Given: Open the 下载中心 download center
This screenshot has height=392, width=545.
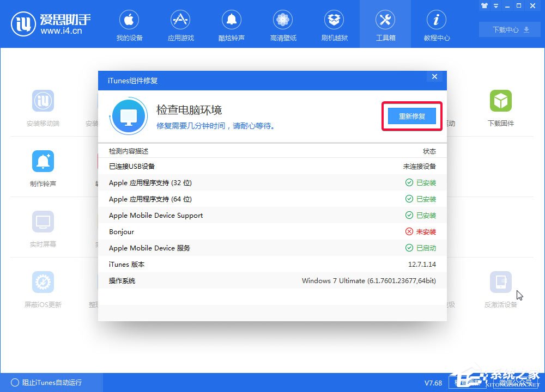Looking at the screenshot, I should coord(508,30).
